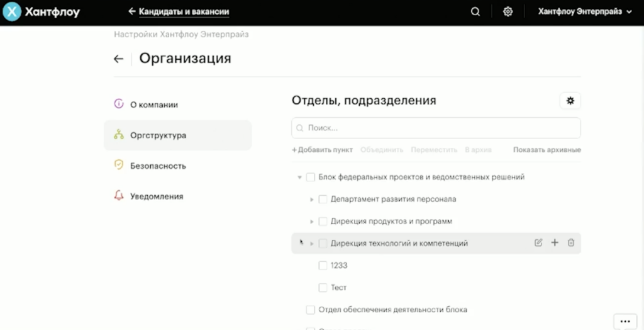Viewport: 644px width, 330px height.
Task: Click Объединить action
Action: [382, 150]
